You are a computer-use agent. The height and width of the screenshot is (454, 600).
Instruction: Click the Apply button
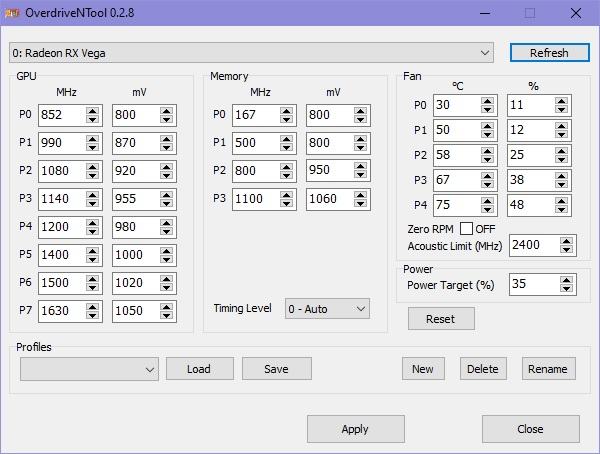pos(355,429)
